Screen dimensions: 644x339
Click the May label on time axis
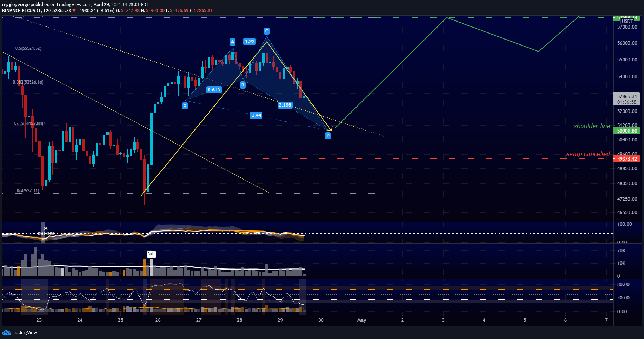coord(361,320)
